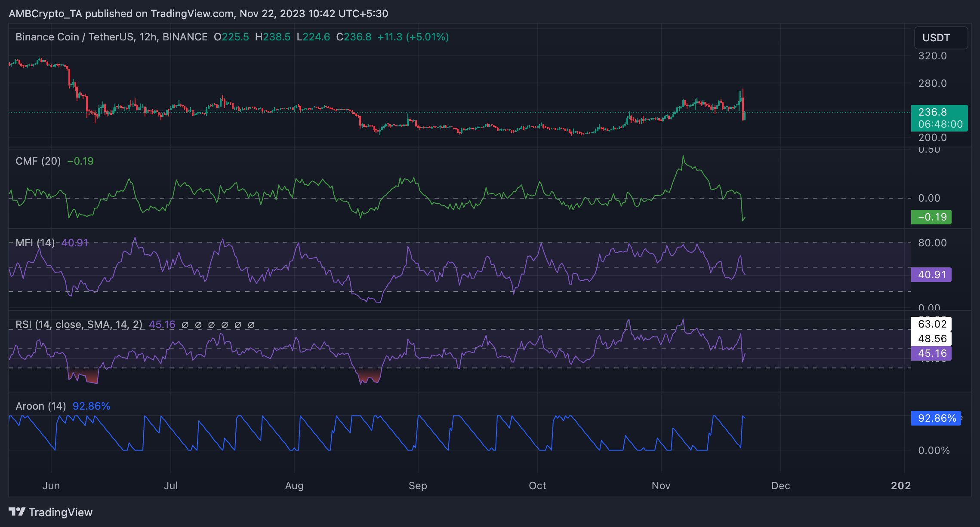Screen dimensions: 980x527
Task: Click the change value +11.3 (+5.01%)
Action: coord(413,37)
